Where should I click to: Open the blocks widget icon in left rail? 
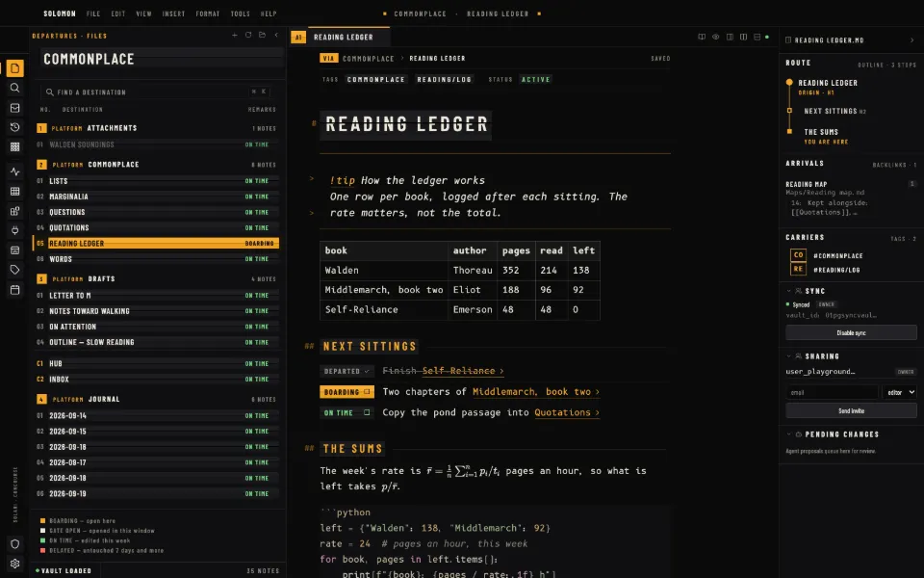[x=14, y=211]
